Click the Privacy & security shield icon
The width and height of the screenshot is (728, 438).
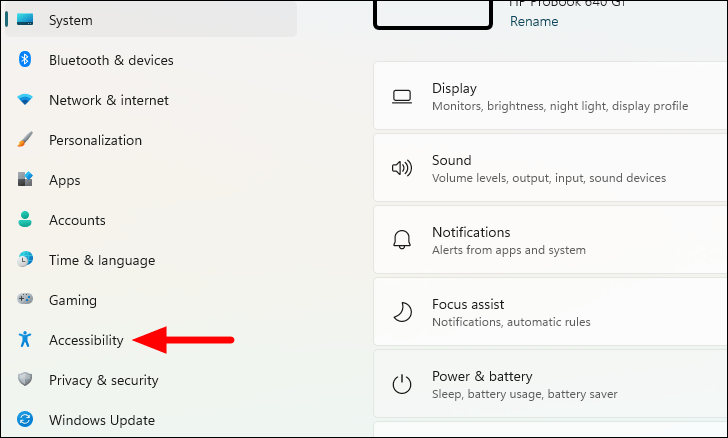(x=26, y=380)
